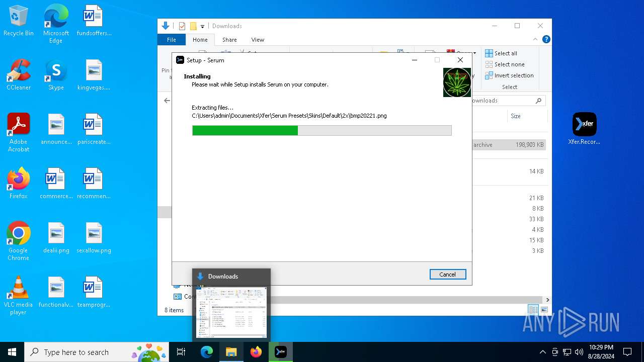The width and height of the screenshot is (644, 362).
Task: Select dealii.png on the desktop
Action: [56, 238]
